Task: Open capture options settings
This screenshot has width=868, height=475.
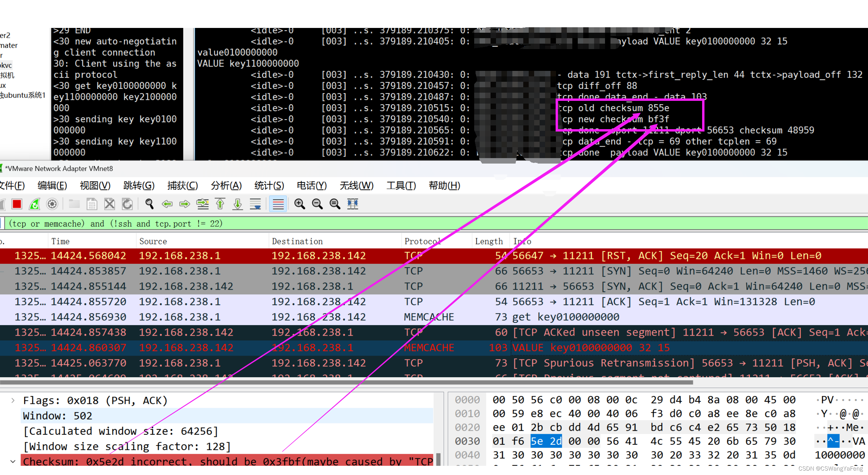Action: [x=52, y=204]
